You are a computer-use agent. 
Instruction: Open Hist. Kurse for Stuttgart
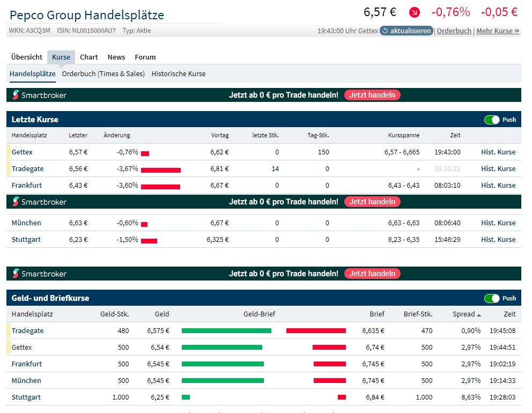pos(498,240)
